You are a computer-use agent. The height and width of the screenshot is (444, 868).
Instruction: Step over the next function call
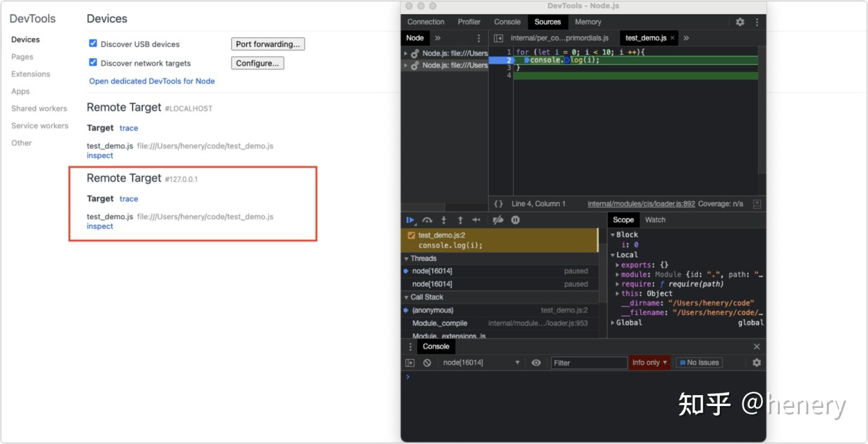(x=427, y=220)
